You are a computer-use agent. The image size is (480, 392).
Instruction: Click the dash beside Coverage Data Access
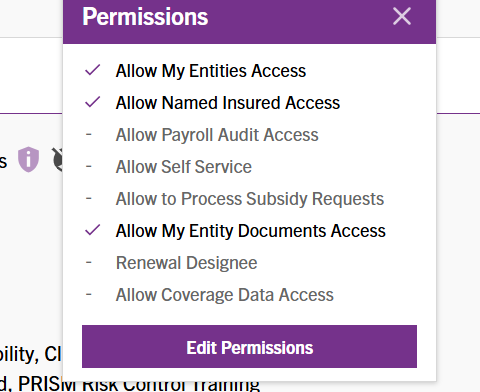pyautogui.click(x=89, y=294)
